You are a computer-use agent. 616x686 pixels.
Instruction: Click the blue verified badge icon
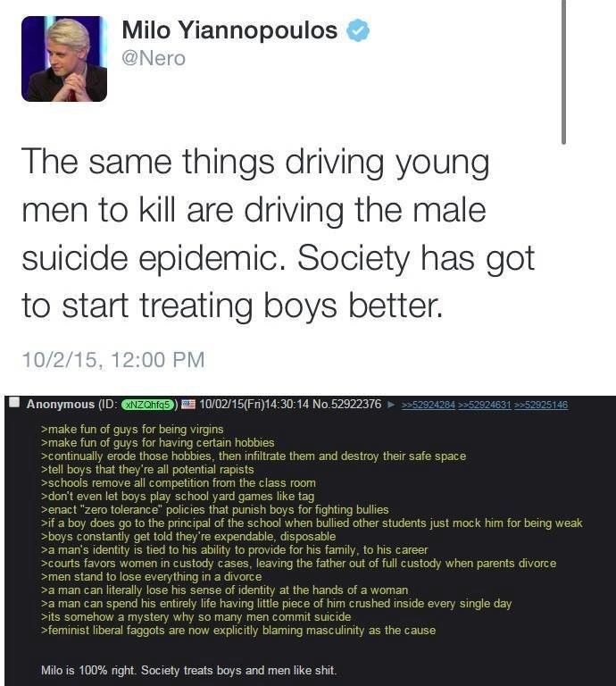click(x=358, y=30)
